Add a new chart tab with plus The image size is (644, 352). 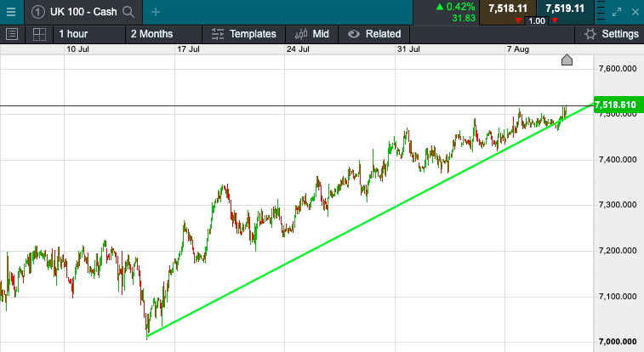click(155, 12)
